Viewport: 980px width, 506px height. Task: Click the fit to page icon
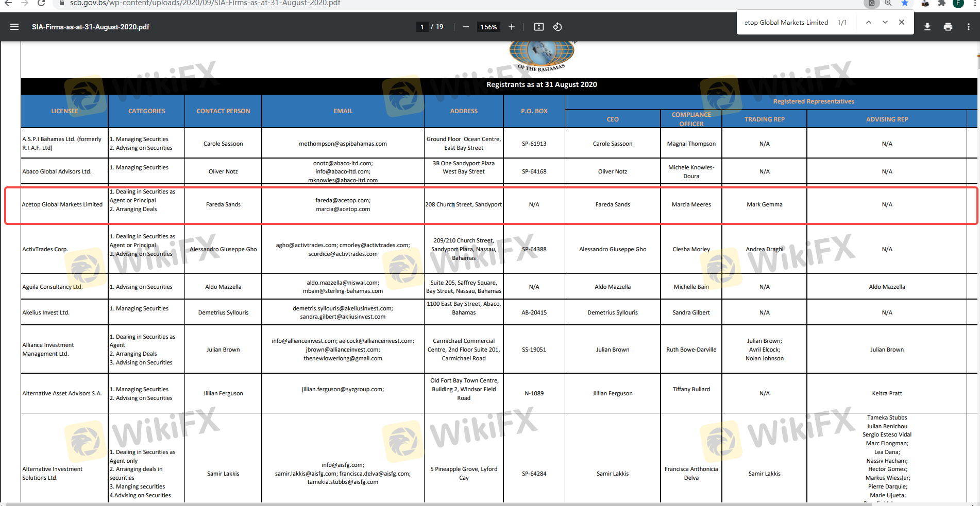tap(538, 27)
